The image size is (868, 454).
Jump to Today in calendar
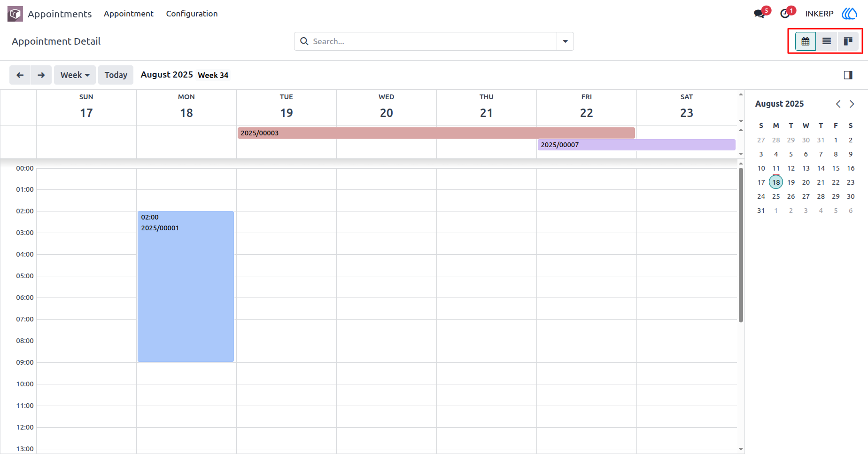[116, 75]
